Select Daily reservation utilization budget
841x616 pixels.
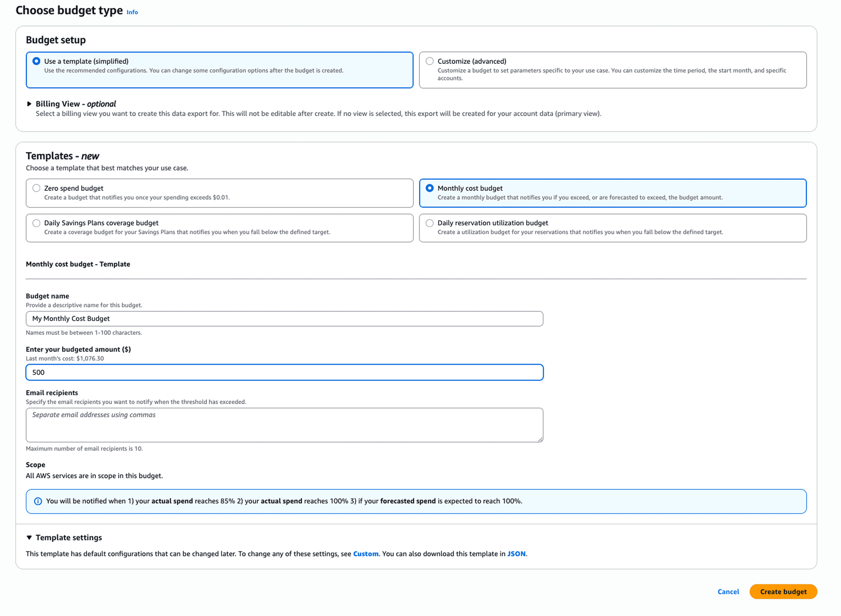click(429, 223)
